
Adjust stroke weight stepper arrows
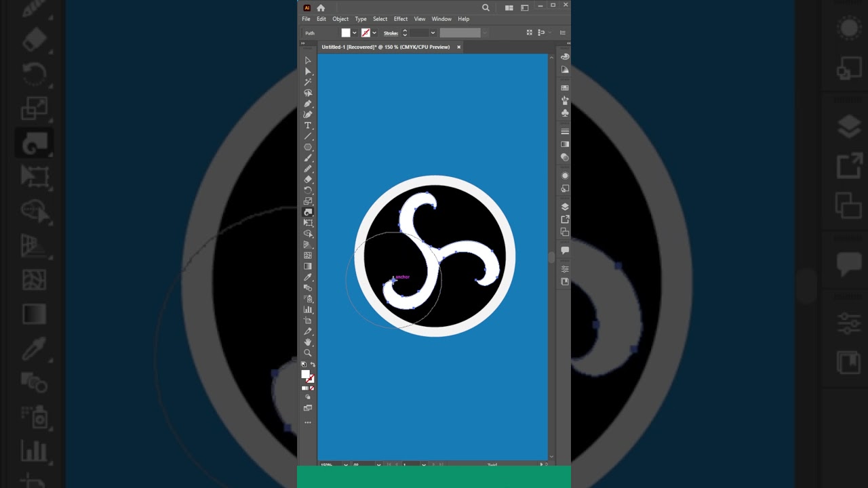pyautogui.click(x=405, y=33)
